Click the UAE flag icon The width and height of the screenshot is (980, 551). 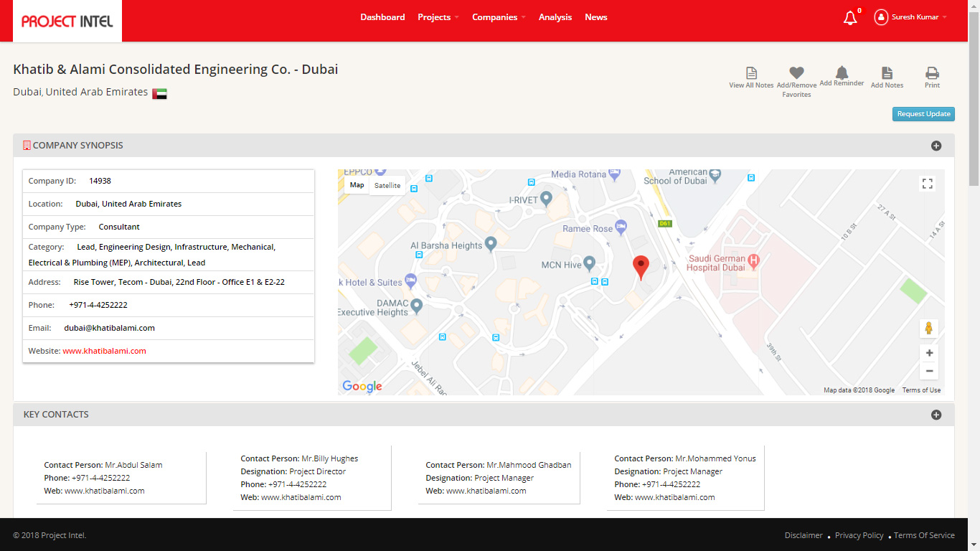click(x=159, y=93)
